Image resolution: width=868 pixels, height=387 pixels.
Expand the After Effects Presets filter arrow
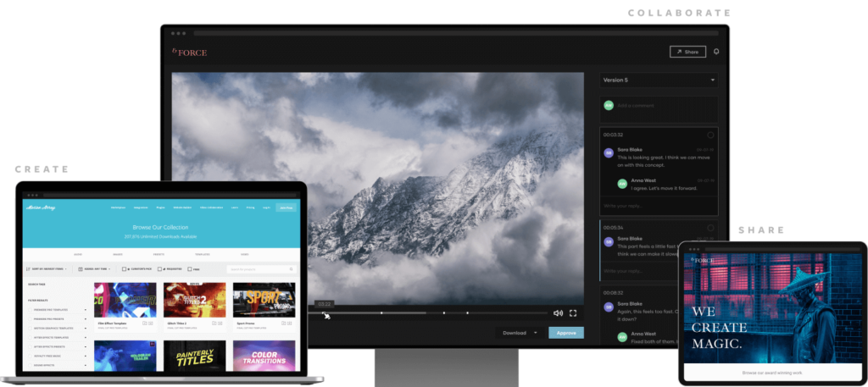coord(86,346)
